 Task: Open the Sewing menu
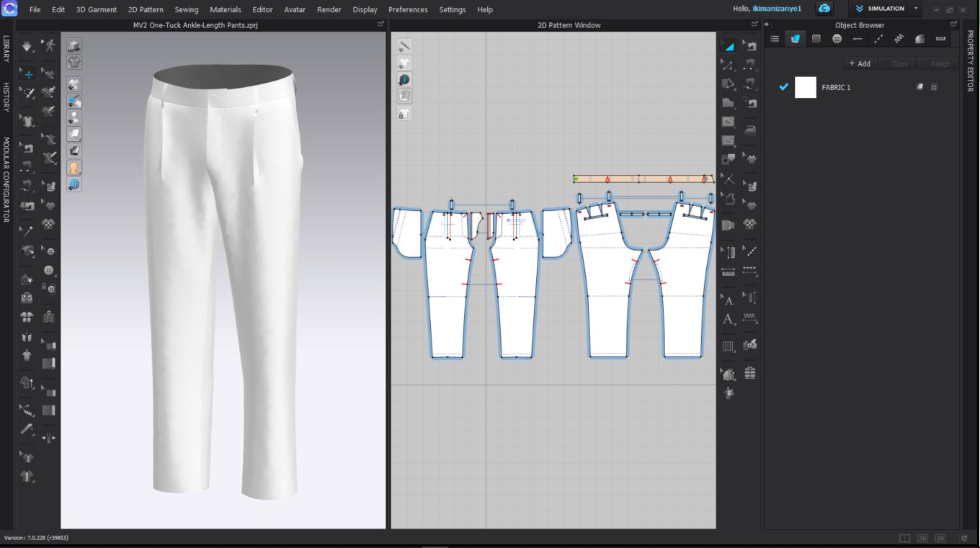pos(186,9)
